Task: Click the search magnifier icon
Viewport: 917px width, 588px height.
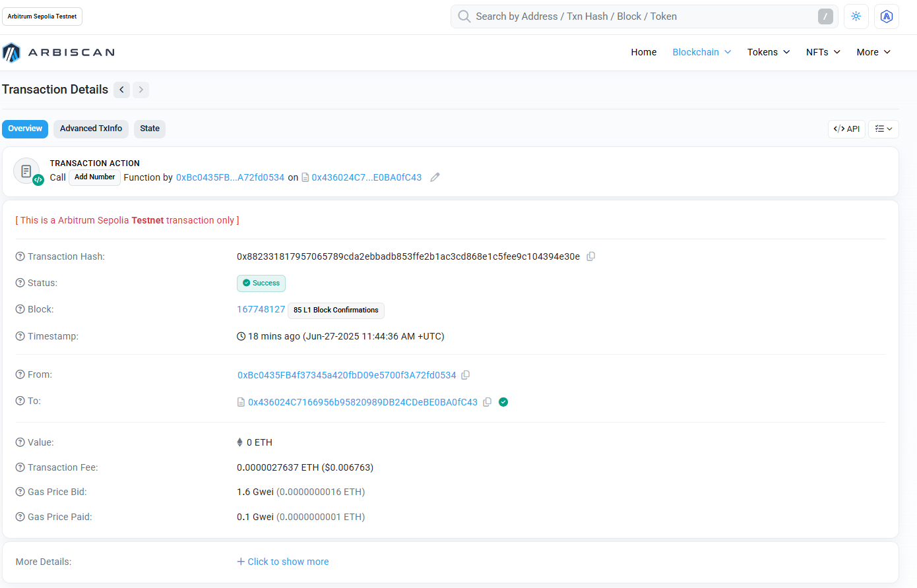Action: (464, 16)
